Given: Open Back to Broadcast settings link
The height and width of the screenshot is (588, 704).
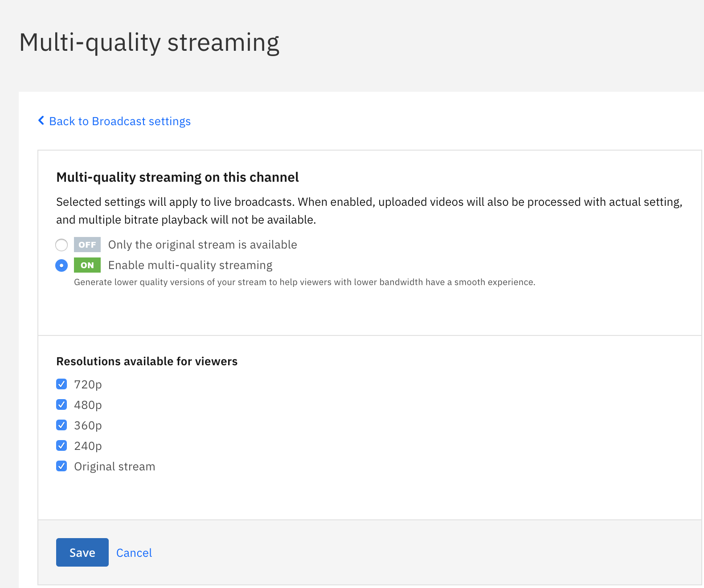Looking at the screenshot, I should 120,121.
